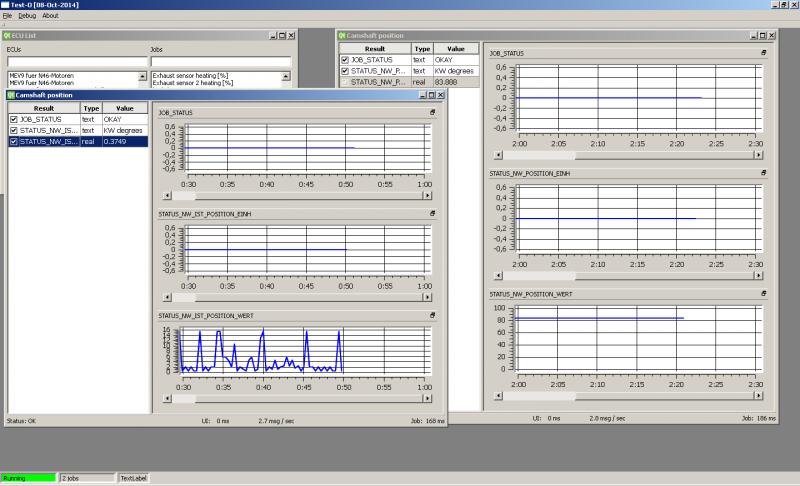800x486 pixels.
Task: Undock the JOB_STATUS chart in front window
Action: tap(433, 113)
